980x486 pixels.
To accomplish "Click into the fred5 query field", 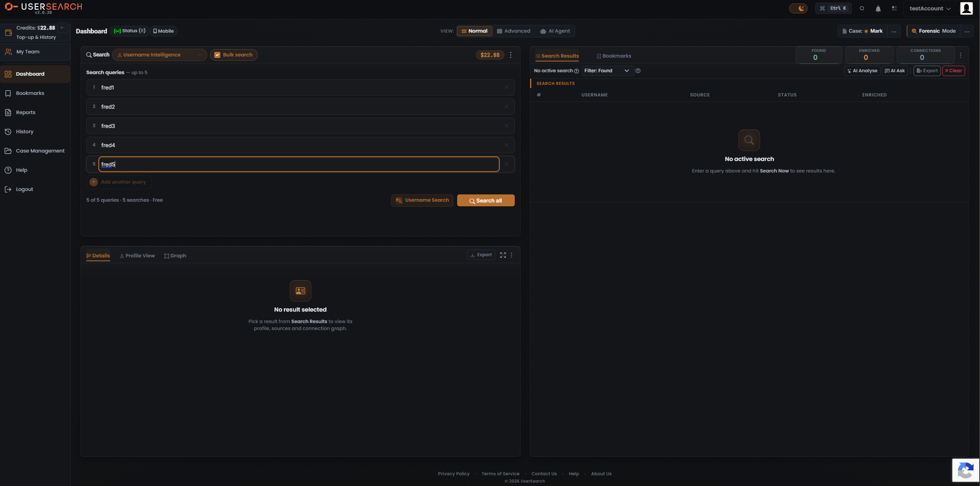I will (299, 164).
